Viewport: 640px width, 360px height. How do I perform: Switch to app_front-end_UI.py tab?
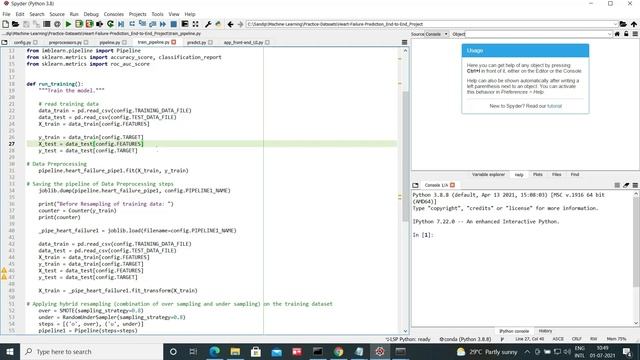tap(243, 42)
